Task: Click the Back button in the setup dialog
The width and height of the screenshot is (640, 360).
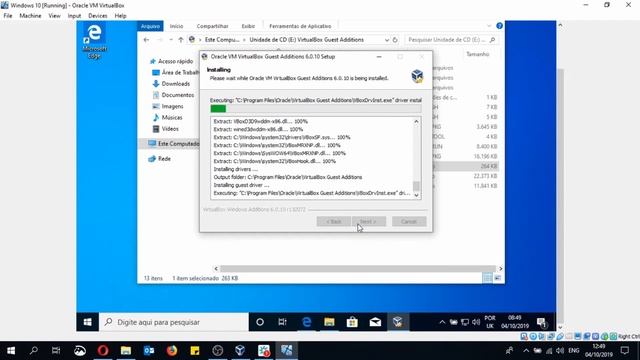Action: (333, 221)
